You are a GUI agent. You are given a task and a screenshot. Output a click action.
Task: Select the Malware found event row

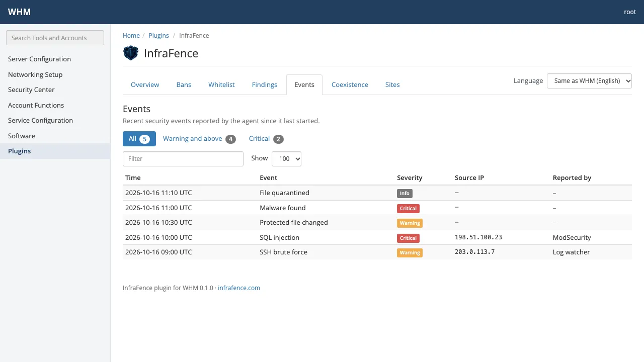pos(377,208)
